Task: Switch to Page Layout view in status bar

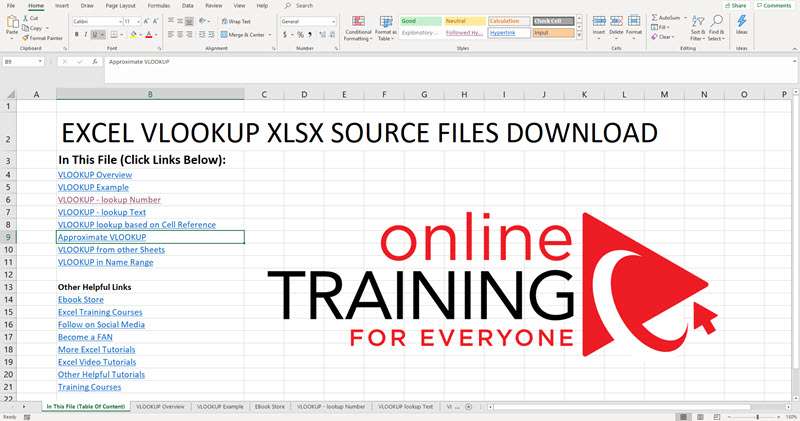Action: [700, 417]
